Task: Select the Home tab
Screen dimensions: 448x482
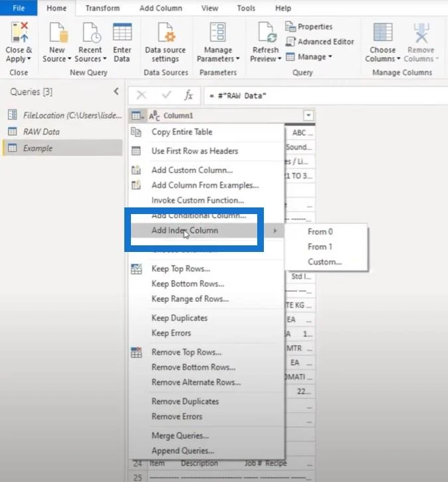Action: [x=56, y=8]
